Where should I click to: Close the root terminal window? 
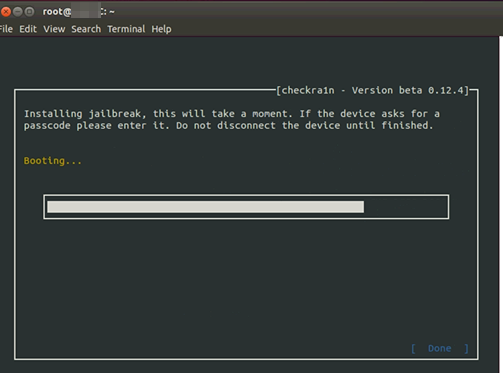click(6, 12)
